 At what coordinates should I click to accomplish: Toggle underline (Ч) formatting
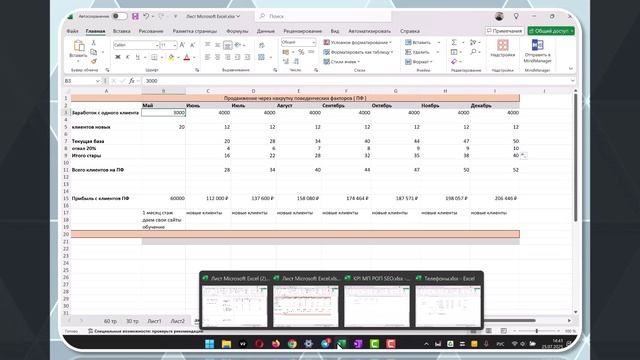[x=138, y=57]
